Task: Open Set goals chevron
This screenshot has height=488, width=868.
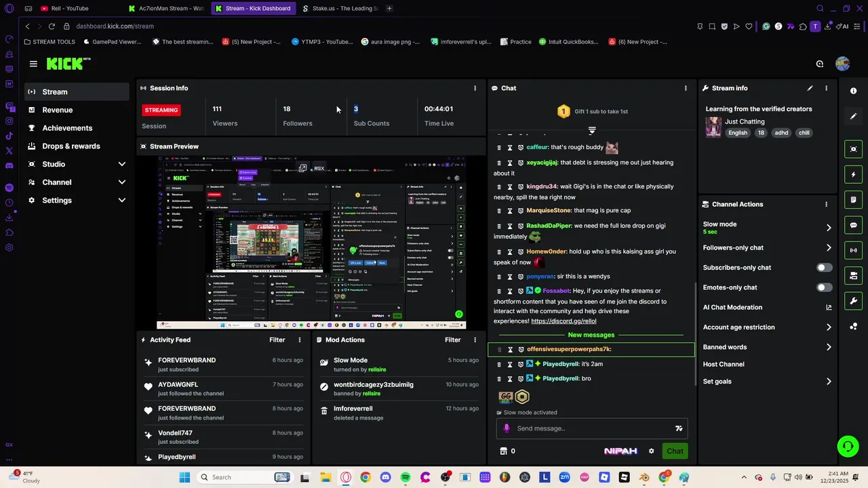Action: (x=829, y=382)
